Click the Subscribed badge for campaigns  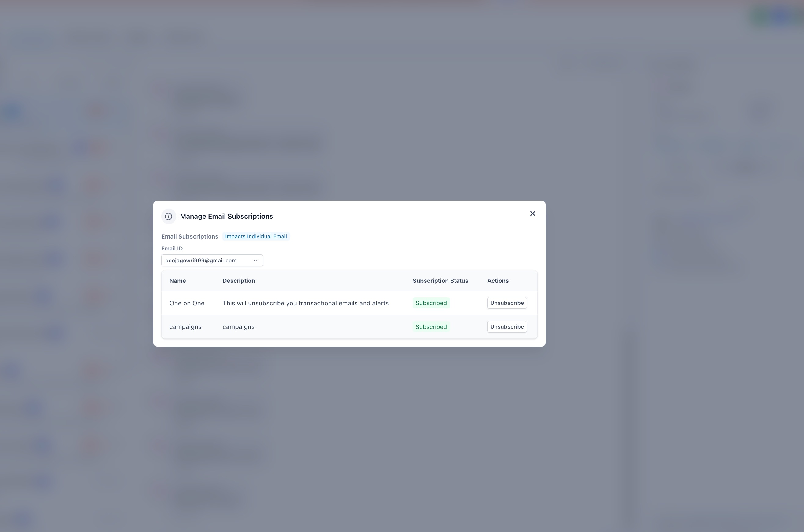431,327
